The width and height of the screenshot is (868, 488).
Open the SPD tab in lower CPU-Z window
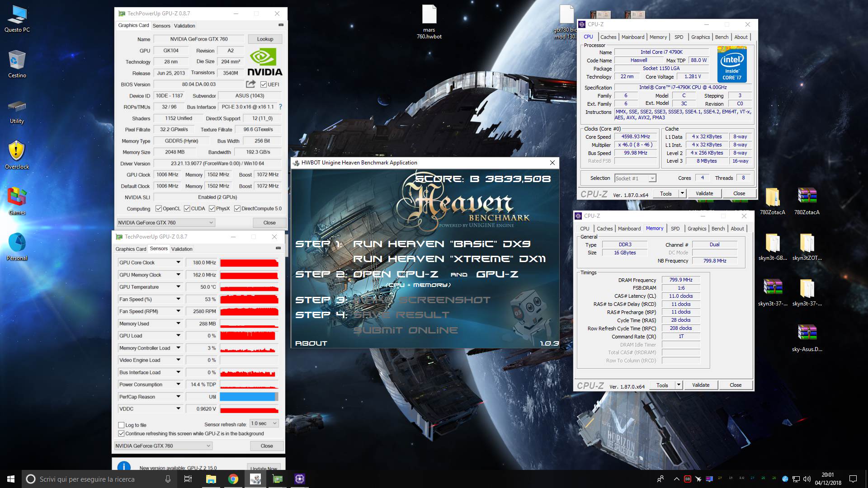click(x=675, y=229)
